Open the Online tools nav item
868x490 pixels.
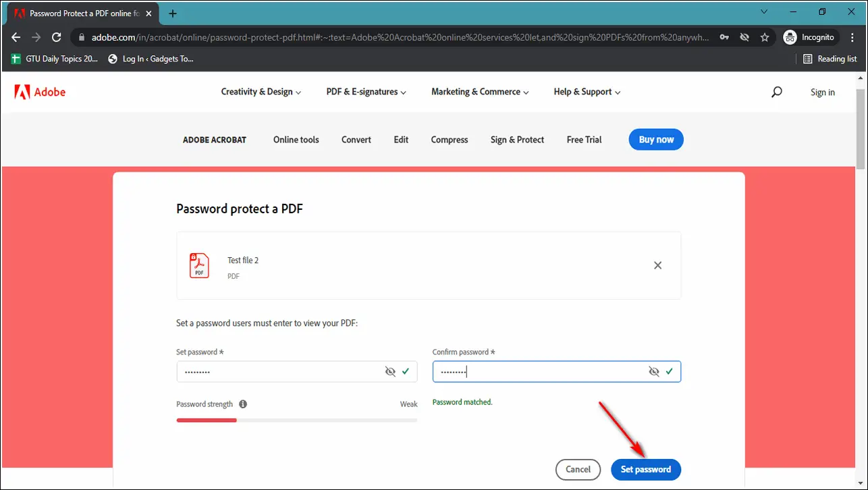coord(296,140)
